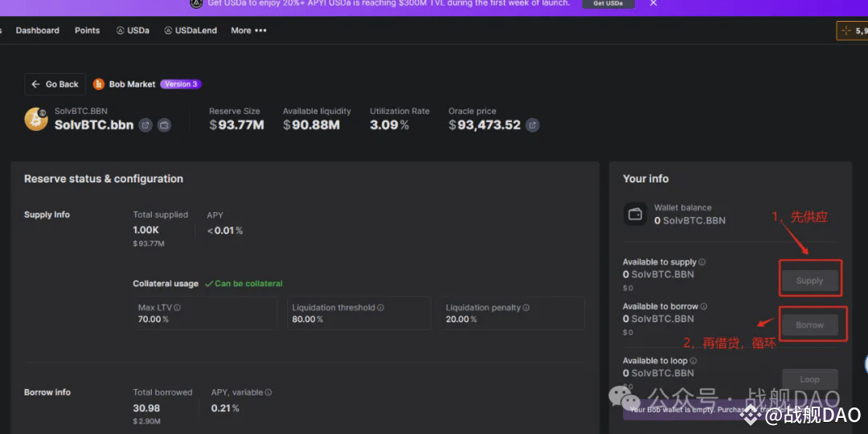Click the Liquidation penalty 20.00% value
The height and width of the screenshot is (434, 868).
[461, 319]
